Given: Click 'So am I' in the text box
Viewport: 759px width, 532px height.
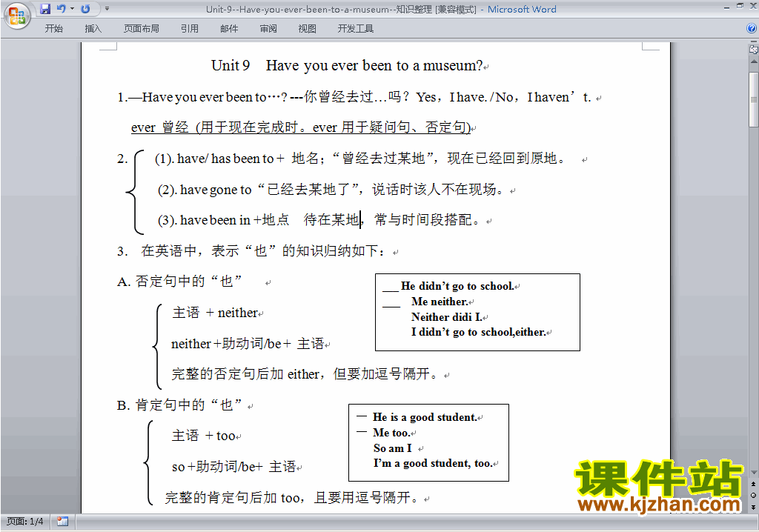Looking at the screenshot, I should point(393,448).
